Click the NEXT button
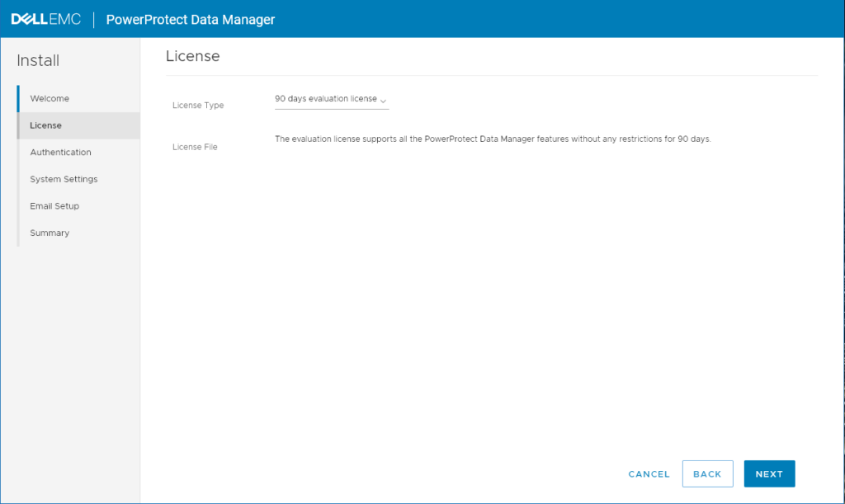 click(769, 473)
